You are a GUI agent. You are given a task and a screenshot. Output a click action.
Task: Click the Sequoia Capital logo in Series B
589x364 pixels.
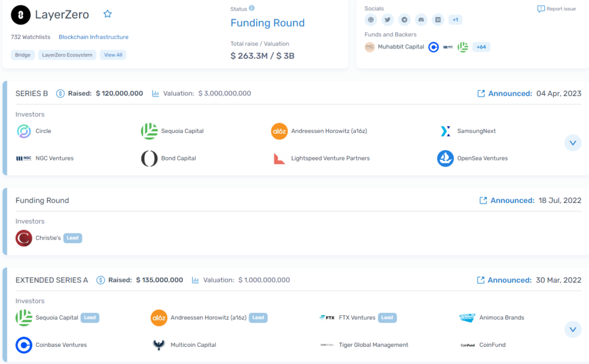(x=149, y=131)
